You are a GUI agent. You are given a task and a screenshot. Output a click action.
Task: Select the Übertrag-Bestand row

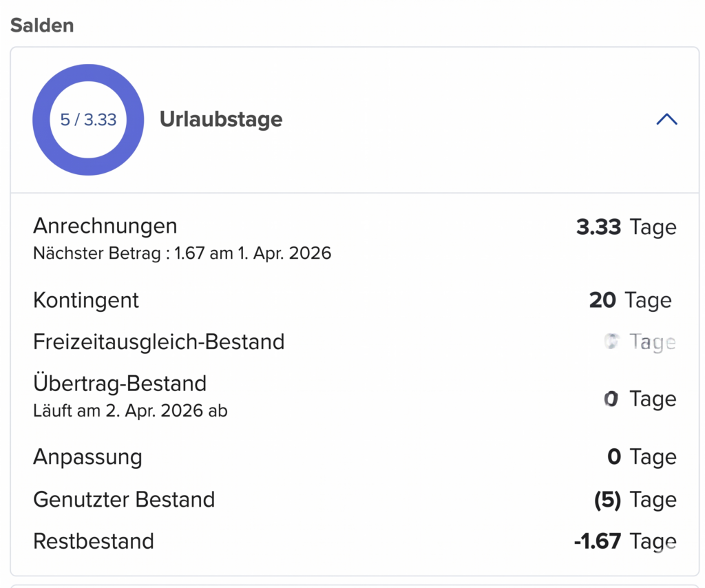(x=120, y=384)
